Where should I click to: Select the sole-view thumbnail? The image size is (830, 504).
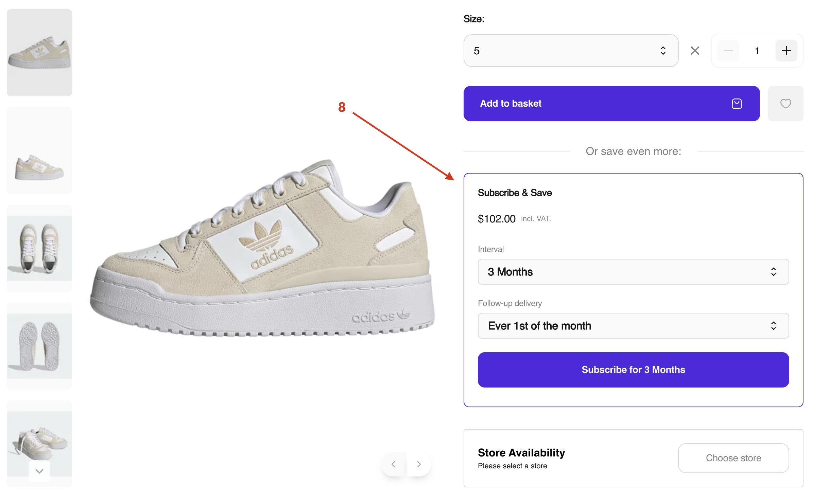(x=39, y=346)
